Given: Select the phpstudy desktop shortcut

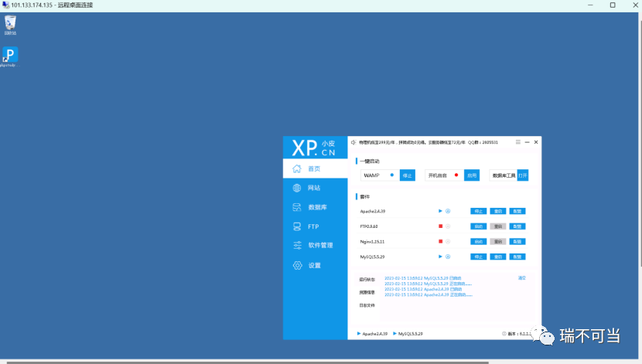Looking at the screenshot, I should (10, 57).
